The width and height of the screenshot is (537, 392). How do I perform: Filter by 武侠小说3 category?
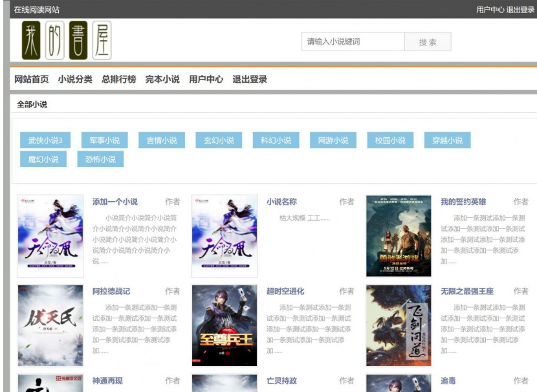[45, 140]
